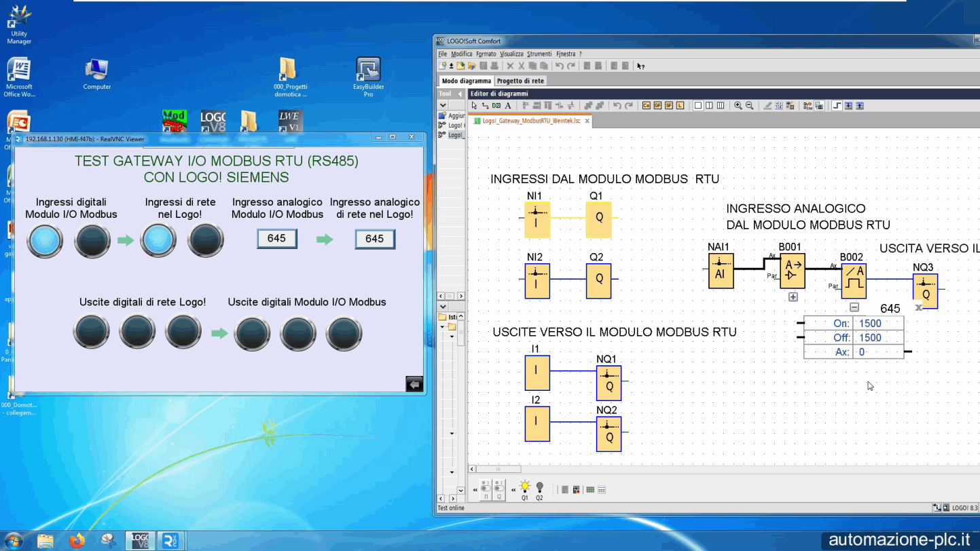Click the simulation icon in editor toolbar

click(807, 105)
